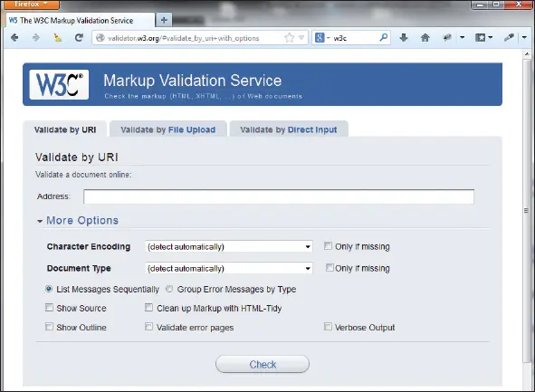Open the last toolbar dropdown arrow

[x=524, y=37]
